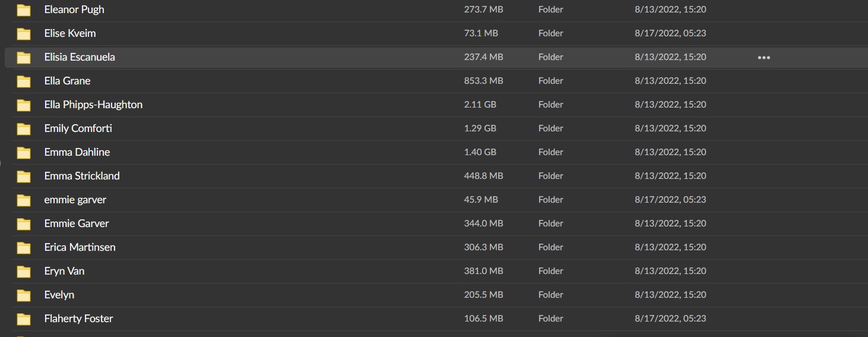The image size is (868, 337).
Task: Click the 2.11 GB size value
Action: click(480, 105)
